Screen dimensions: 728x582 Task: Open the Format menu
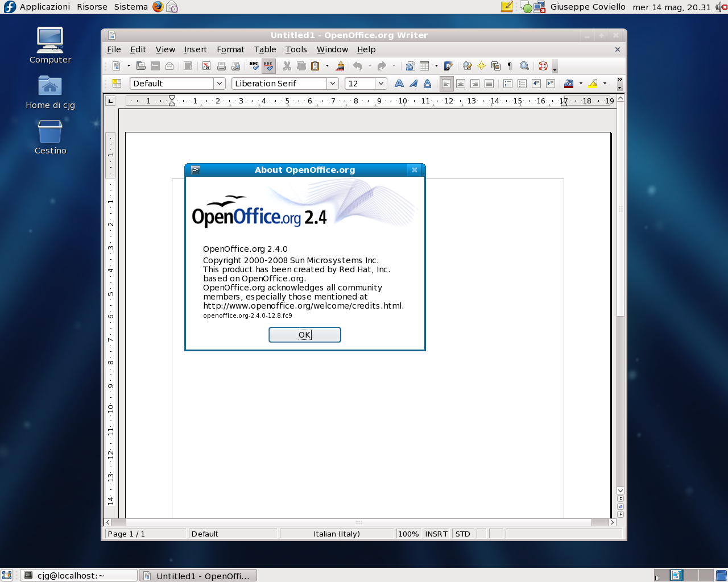(x=230, y=49)
